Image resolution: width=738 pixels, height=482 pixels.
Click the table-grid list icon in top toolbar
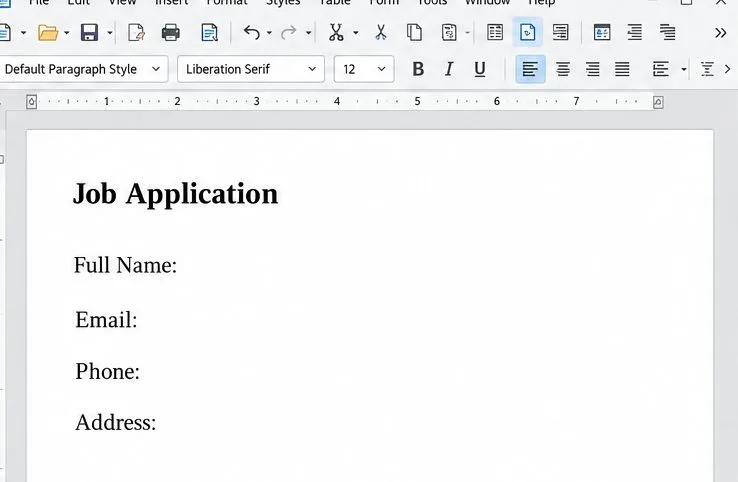[495, 32]
